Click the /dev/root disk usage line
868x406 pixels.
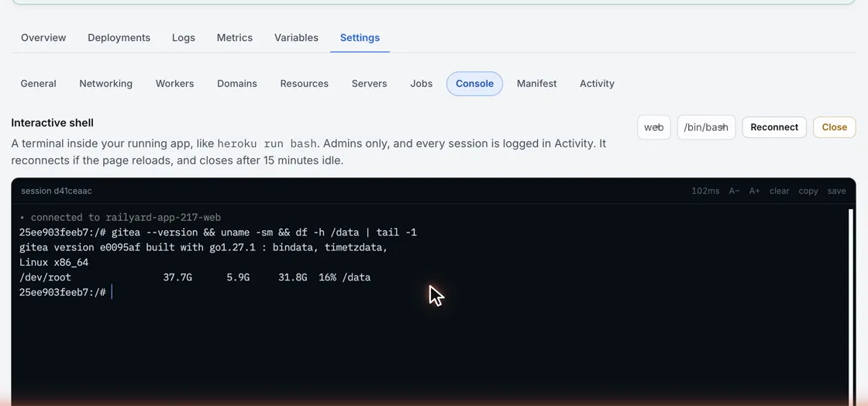(195, 277)
